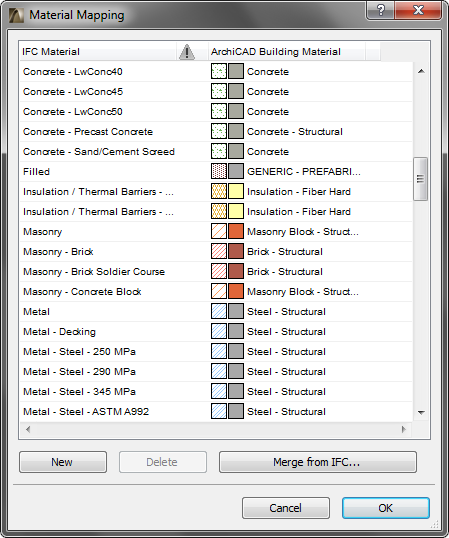Click the Help question mark button
Image resolution: width=449 pixels, height=538 pixels.
click(x=380, y=10)
